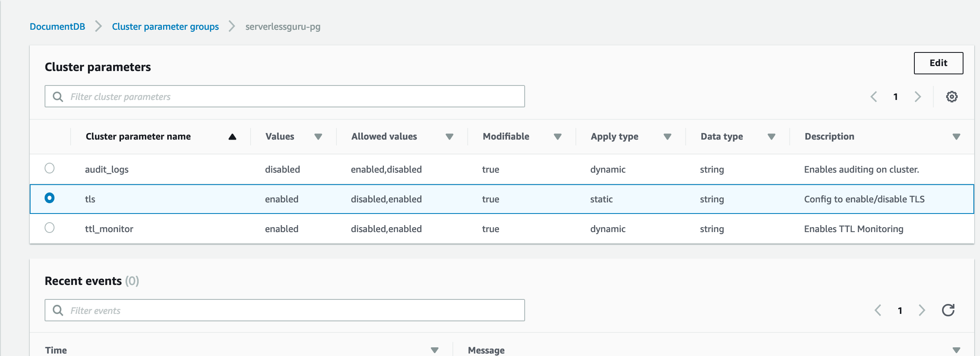Go to next Recent events page
The height and width of the screenshot is (356, 980).
tap(922, 310)
